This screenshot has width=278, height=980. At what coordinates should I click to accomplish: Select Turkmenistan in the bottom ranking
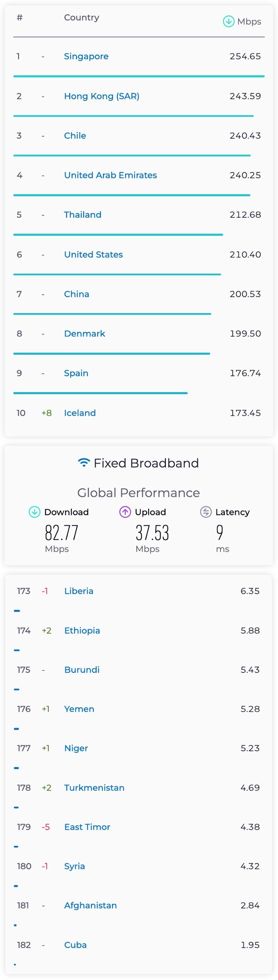click(94, 788)
